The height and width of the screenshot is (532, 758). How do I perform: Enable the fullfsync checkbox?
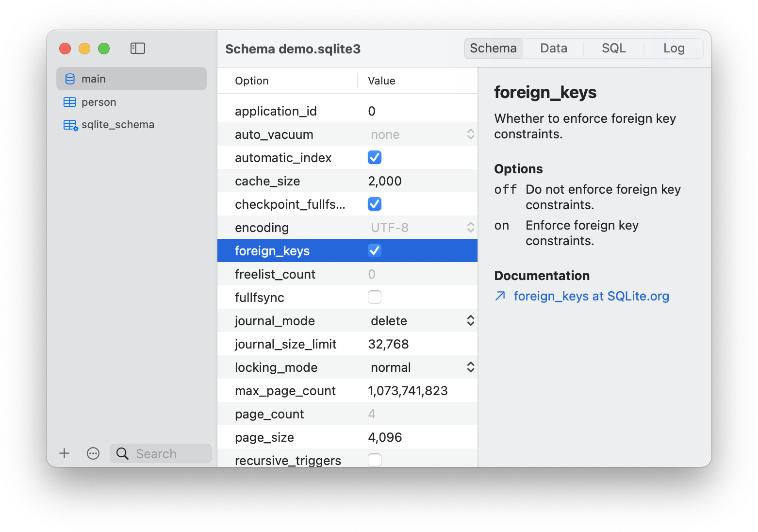point(375,297)
